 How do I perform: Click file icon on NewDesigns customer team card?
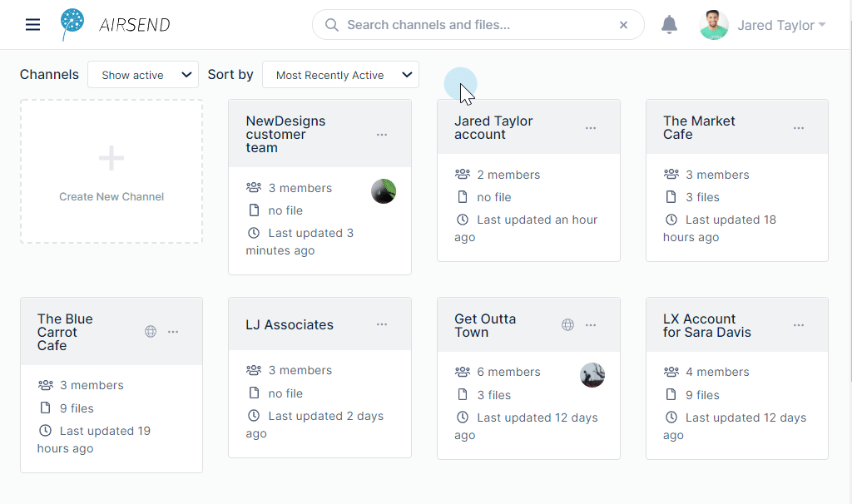[254, 210]
